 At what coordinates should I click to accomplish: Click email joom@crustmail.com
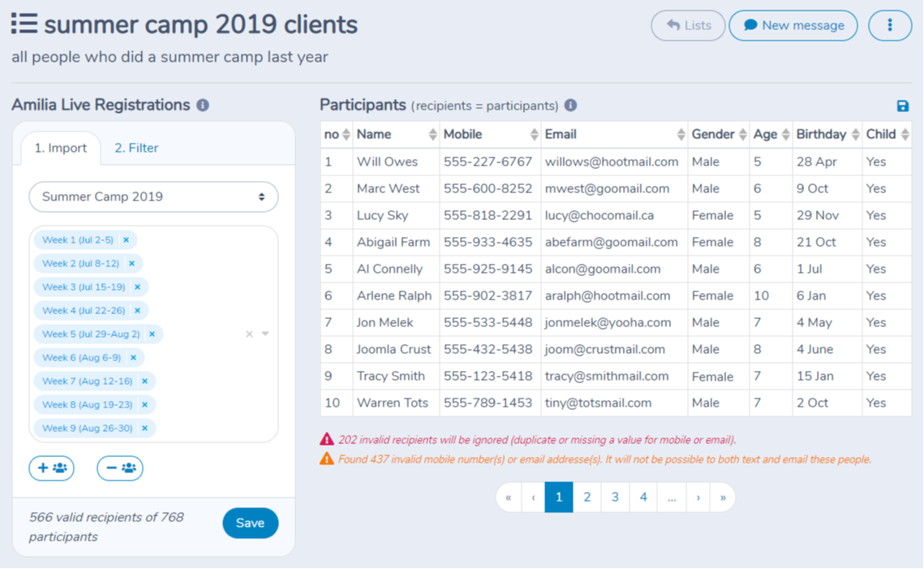click(604, 350)
